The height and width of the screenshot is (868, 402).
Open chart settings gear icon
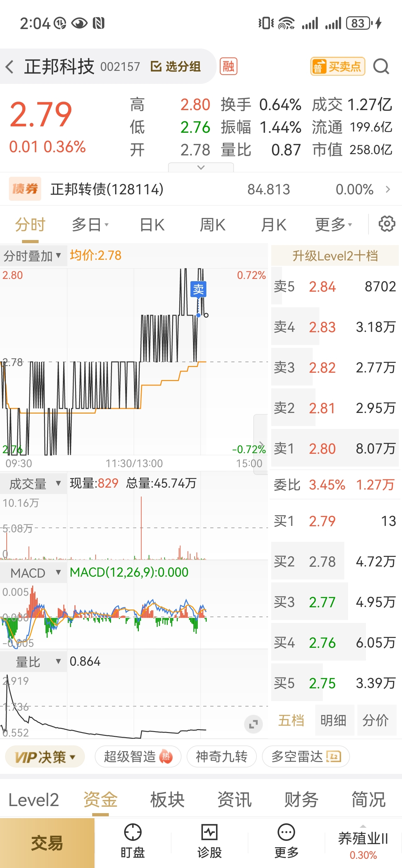tap(387, 224)
